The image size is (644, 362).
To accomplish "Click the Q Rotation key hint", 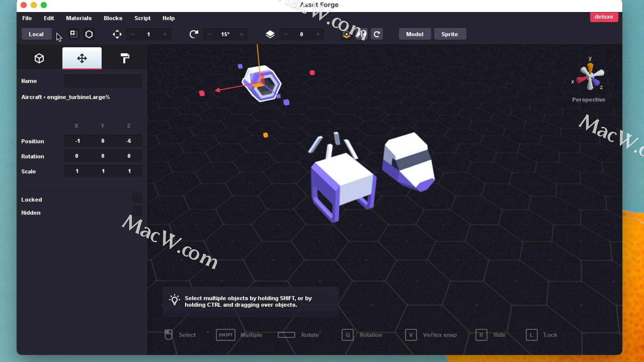I will [x=347, y=335].
